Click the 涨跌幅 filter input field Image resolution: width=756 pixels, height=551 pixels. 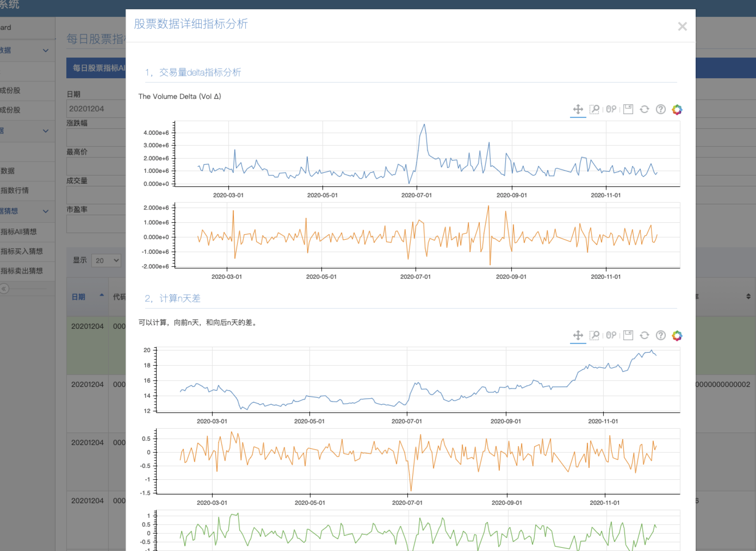click(x=96, y=137)
